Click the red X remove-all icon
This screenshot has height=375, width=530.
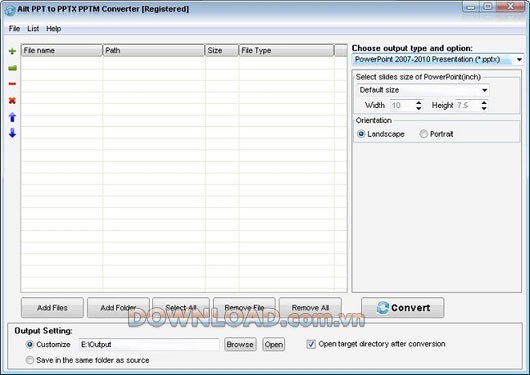point(12,100)
